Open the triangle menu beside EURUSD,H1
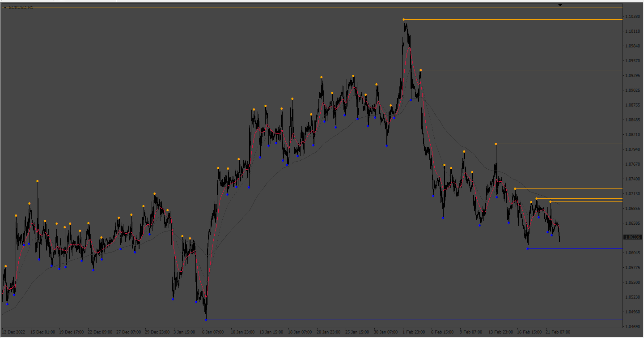Viewport: 644px width, 338px height. (x=5, y=8)
